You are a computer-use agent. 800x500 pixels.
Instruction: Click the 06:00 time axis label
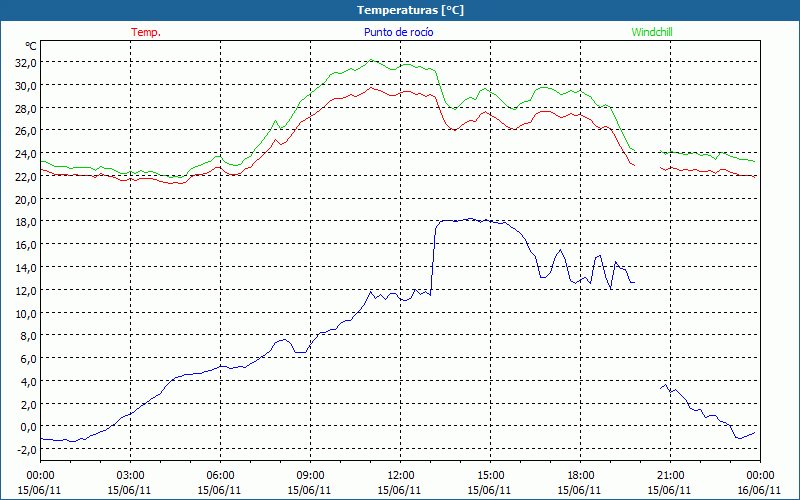click(220, 476)
